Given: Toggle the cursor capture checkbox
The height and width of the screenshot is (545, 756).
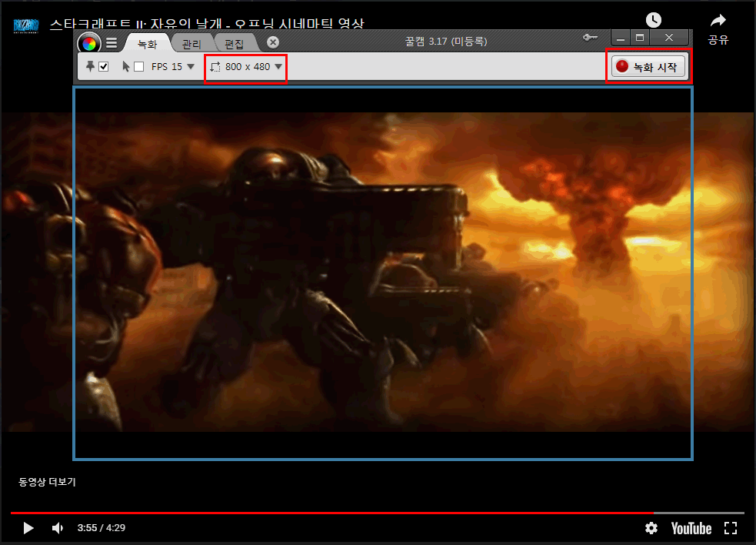Looking at the screenshot, I should pyautogui.click(x=139, y=67).
